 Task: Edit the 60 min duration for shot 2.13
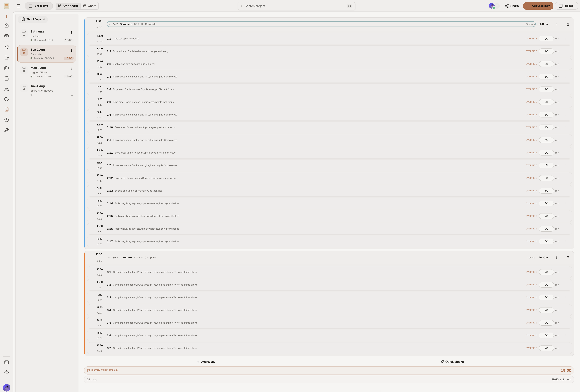pos(546,191)
